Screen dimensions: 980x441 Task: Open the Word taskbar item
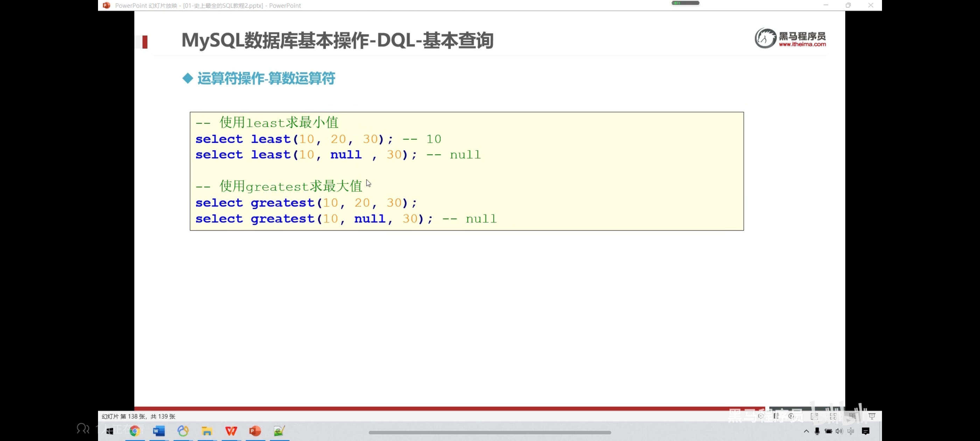[x=159, y=431]
